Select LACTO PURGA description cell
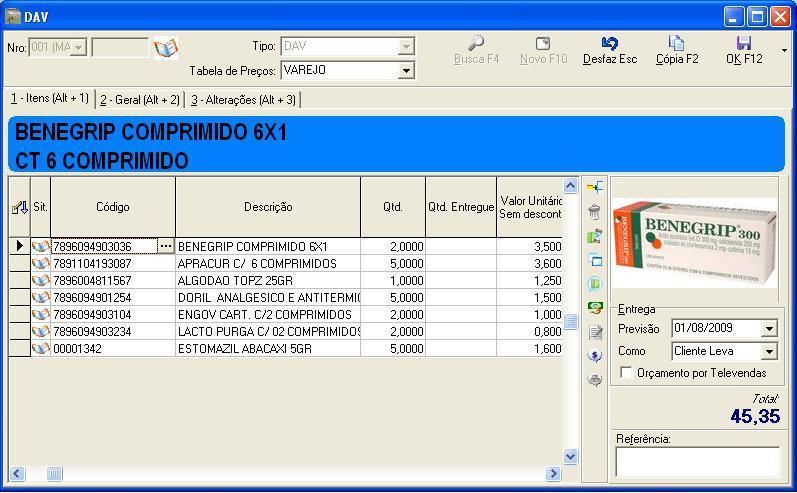Image resolution: width=797 pixels, height=493 pixels. pos(268,331)
